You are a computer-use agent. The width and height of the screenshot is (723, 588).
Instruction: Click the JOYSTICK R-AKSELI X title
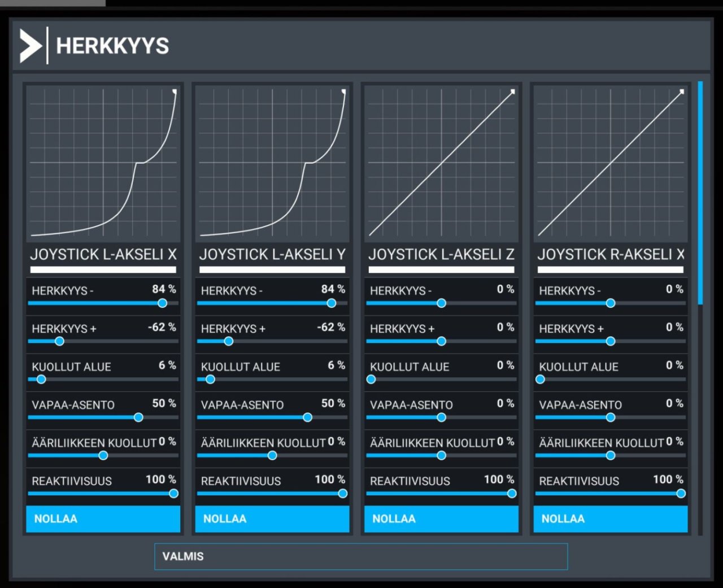(x=611, y=255)
